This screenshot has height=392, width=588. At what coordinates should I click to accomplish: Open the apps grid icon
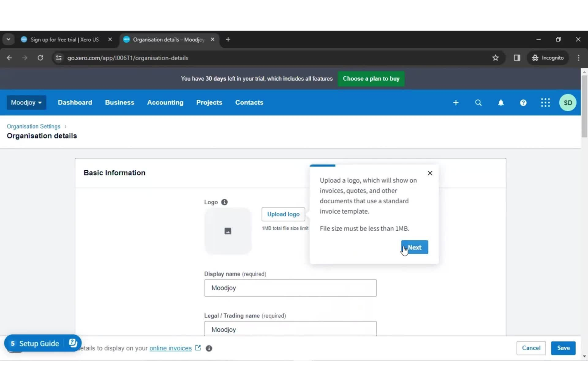(x=545, y=103)
